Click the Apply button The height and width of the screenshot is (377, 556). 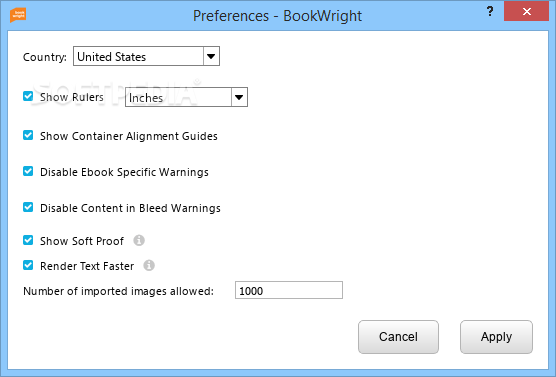[496, 337]
